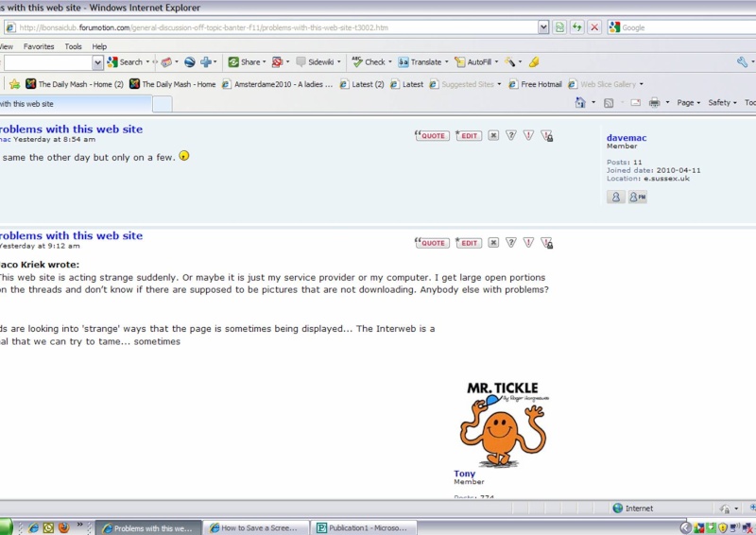Click the AutoFill toolbar button
This screenshot has height=535, width=756.
(473, 62)
